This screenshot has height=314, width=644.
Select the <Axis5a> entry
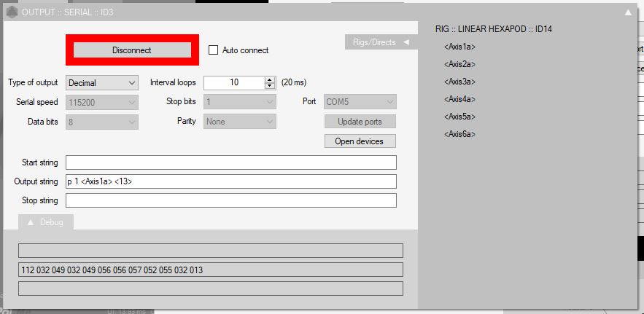coord(459,117)
